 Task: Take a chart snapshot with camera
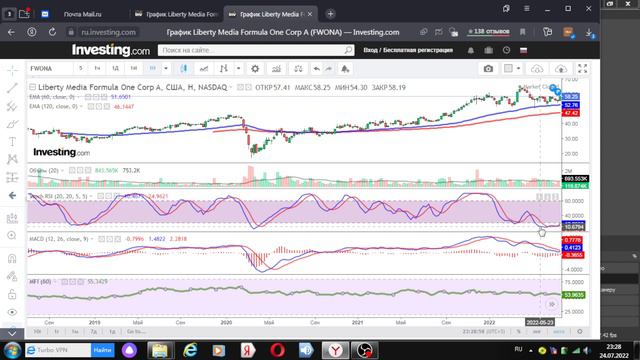pos(488,69)
